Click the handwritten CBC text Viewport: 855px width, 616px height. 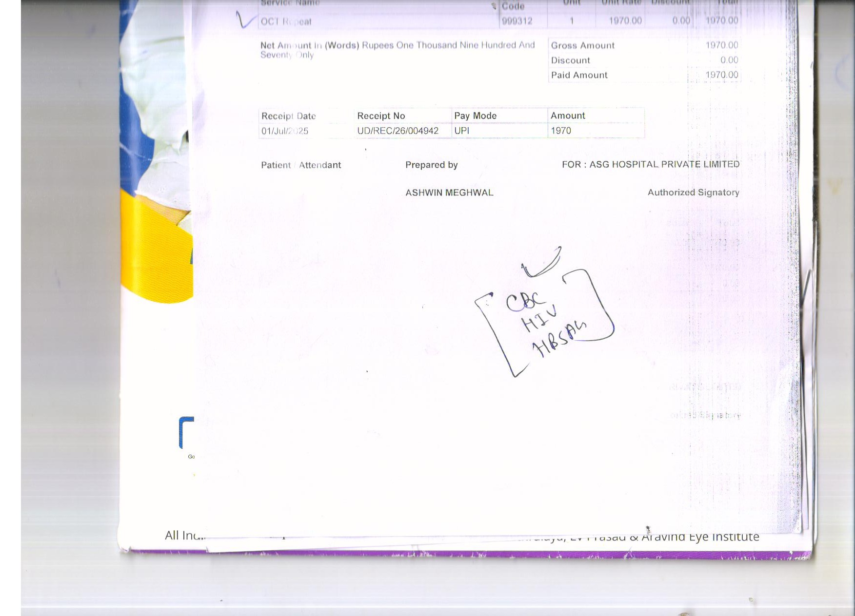pos(525,301)
